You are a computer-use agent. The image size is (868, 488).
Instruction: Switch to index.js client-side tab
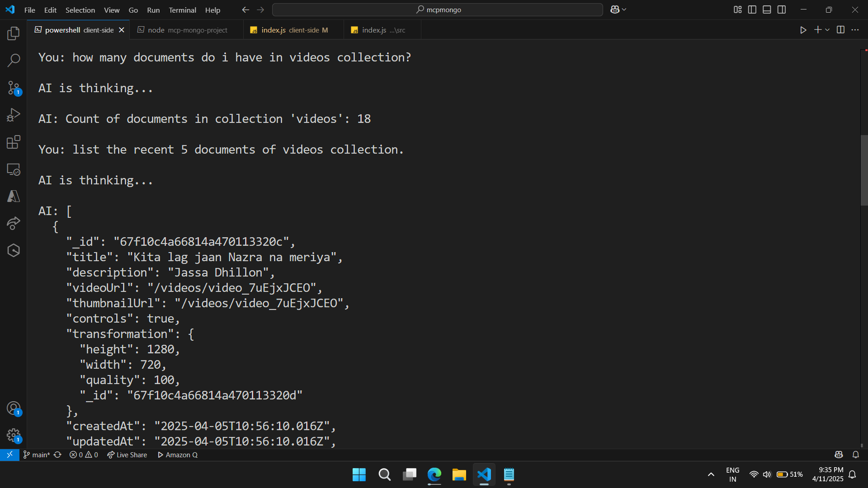point(293,30)
